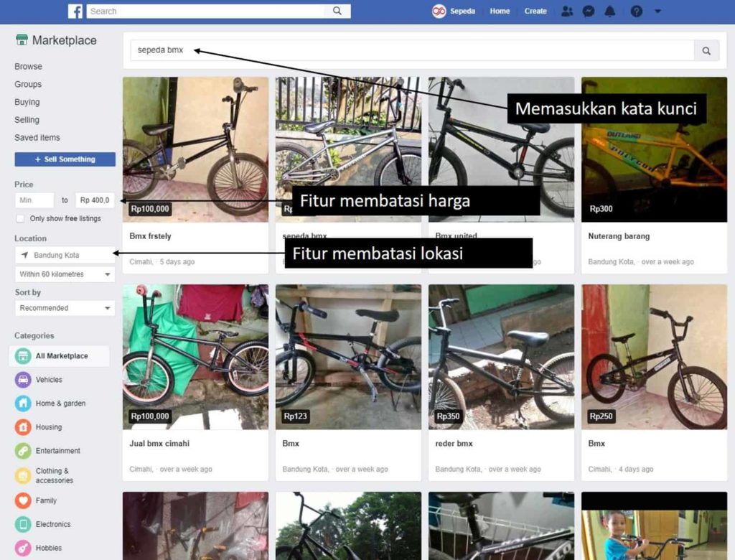Screen dimensions: 735x560
Task: Open Saved items in sidebar
Action: pyautogui.click(x=37, y=137)
